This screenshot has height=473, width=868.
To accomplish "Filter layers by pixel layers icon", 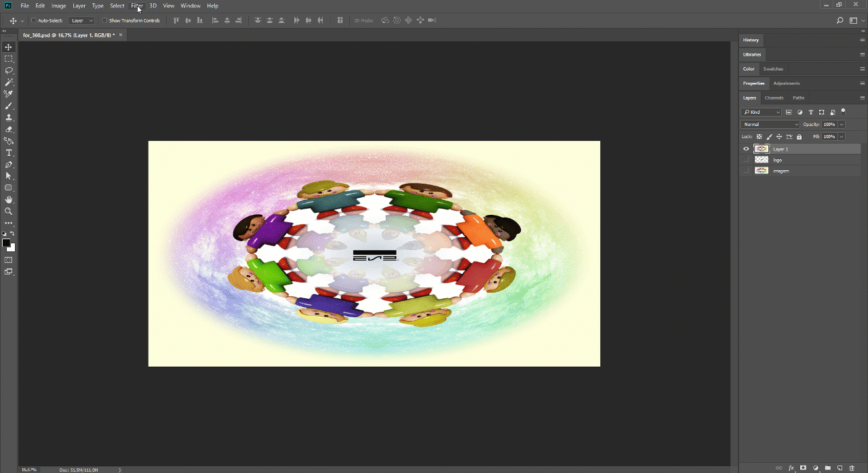I will click(789, 112).
